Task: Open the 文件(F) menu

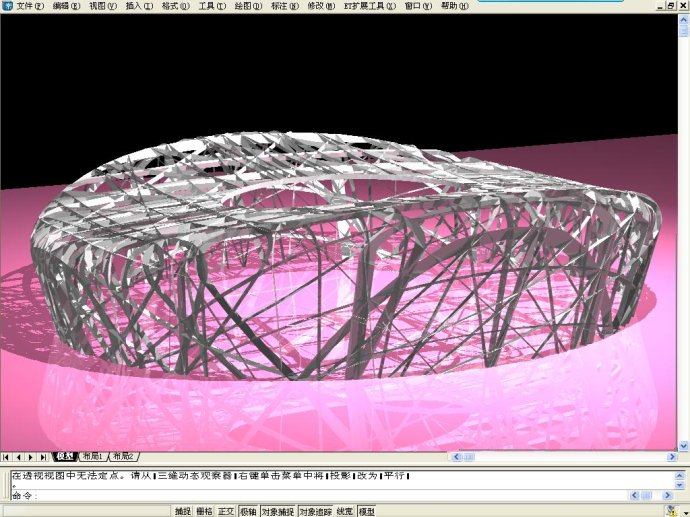Action: tap(30, 6)
